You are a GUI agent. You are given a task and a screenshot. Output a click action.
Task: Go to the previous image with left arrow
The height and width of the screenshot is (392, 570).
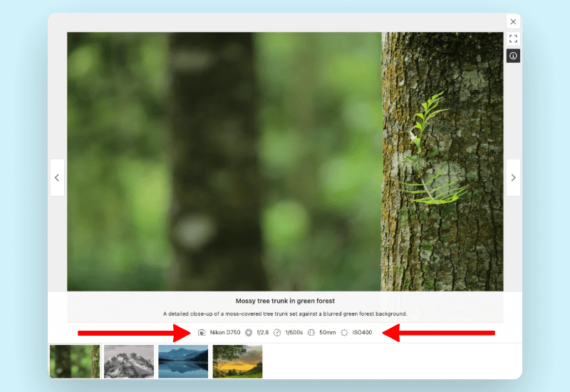[x=57, y=177]
